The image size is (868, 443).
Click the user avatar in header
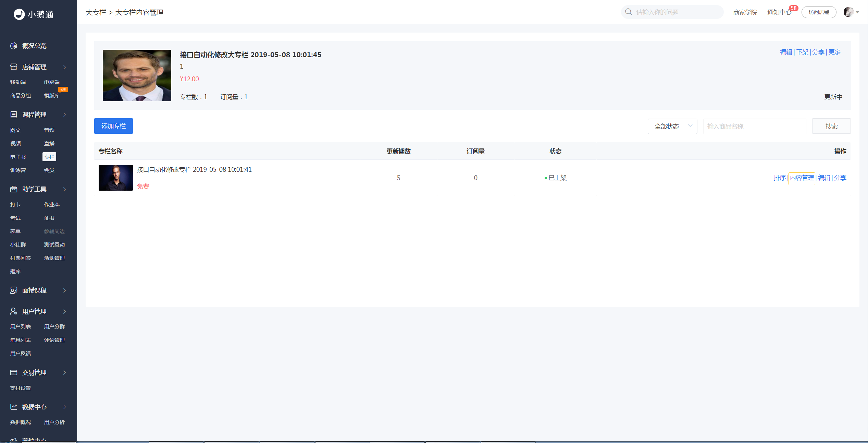(848, 12)
